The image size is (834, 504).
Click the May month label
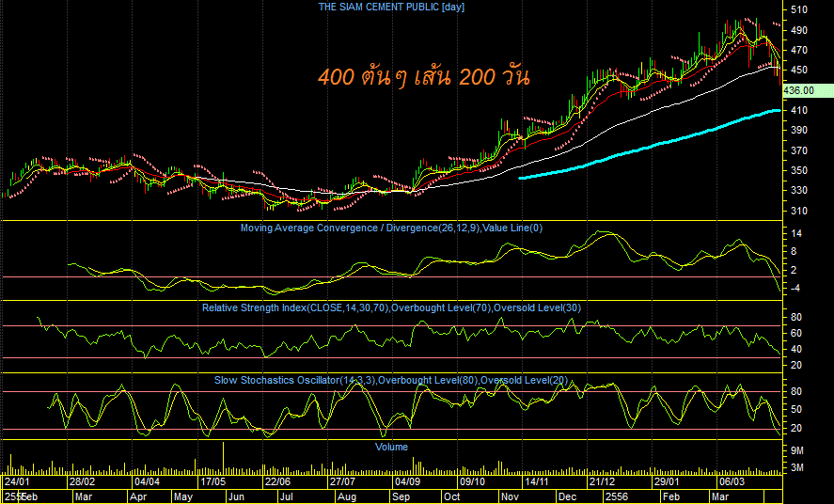[183, 497]
